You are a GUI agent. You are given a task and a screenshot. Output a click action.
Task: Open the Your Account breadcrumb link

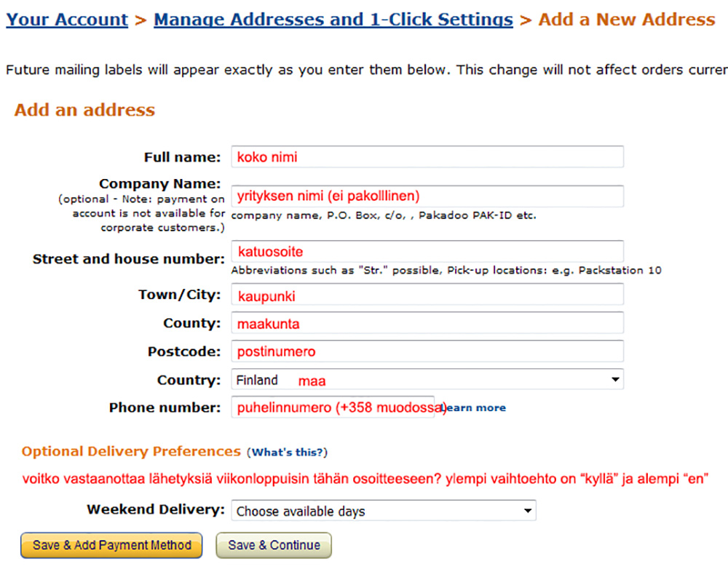(x=67, y=20)
